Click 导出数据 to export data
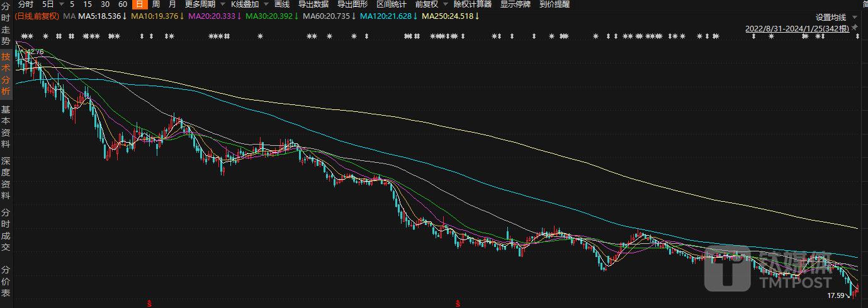Image resolution: width=868 pixels, height=308 pixels. (313, 4)
